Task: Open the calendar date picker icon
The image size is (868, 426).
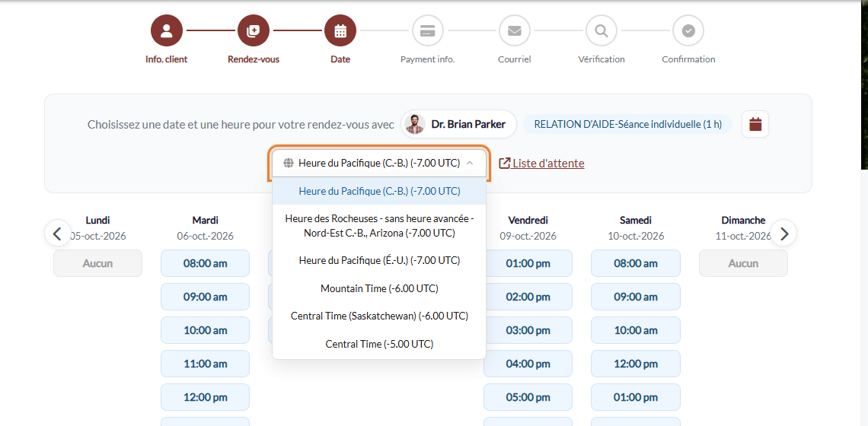Action: coord(755,124)
